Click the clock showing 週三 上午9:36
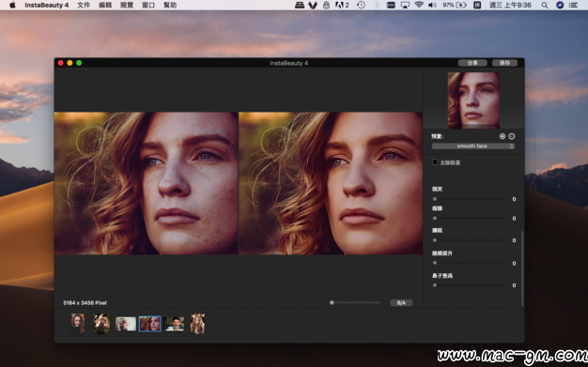Image resolution: width=588 pixels, height=367 pixels. pyautogui.click(x=510, y=5)
